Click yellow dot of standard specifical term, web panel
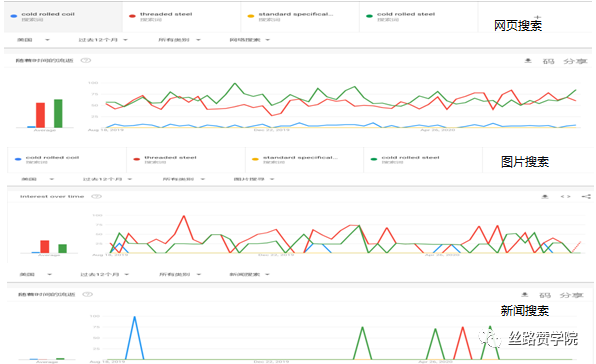The image size is (596, 364). [x=250, y=16]
